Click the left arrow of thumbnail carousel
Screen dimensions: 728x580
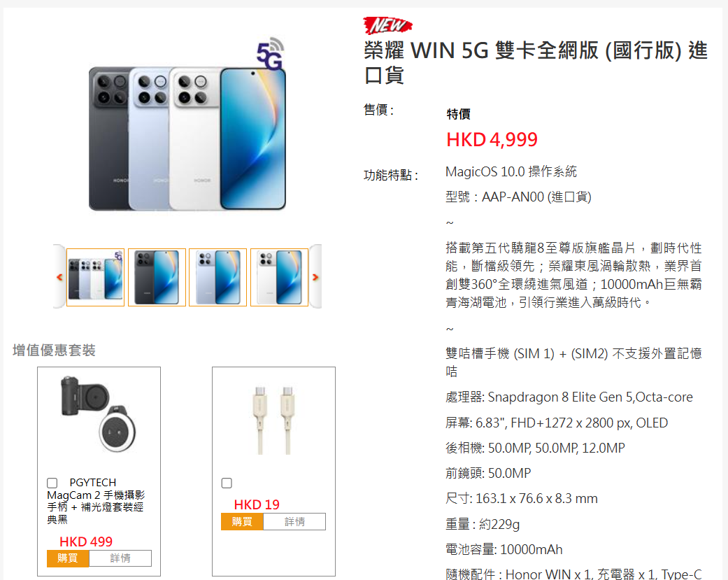pyautogui.click(x=59, y=277)
